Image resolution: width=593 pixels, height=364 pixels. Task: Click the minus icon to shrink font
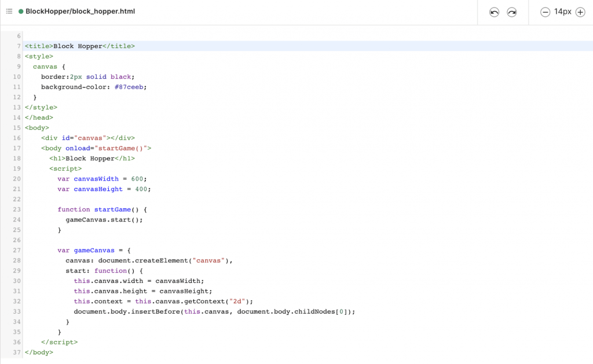pos(544,12)
